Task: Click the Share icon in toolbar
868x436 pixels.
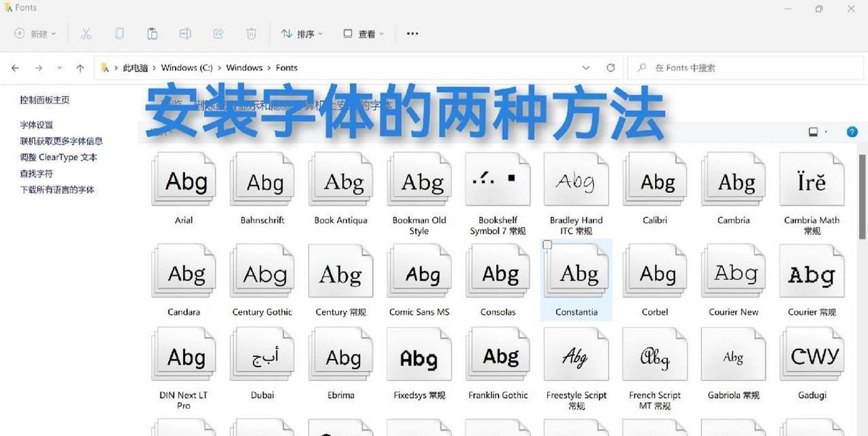Action: (219, 33)
